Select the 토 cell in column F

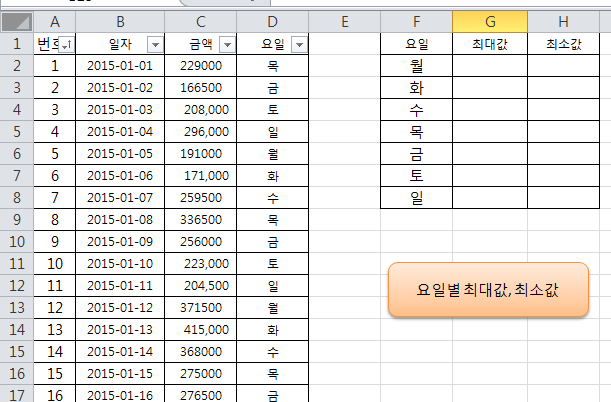(417, 176)
